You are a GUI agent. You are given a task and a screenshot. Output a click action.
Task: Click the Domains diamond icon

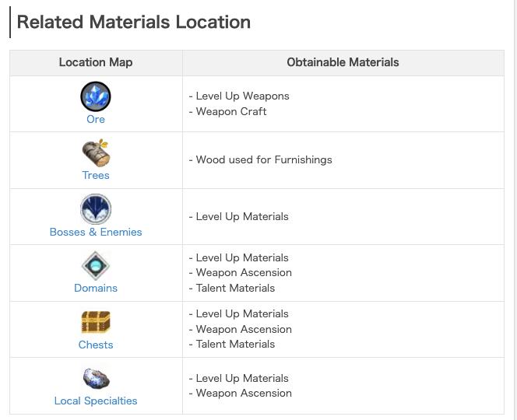click(x=96, y=266)
